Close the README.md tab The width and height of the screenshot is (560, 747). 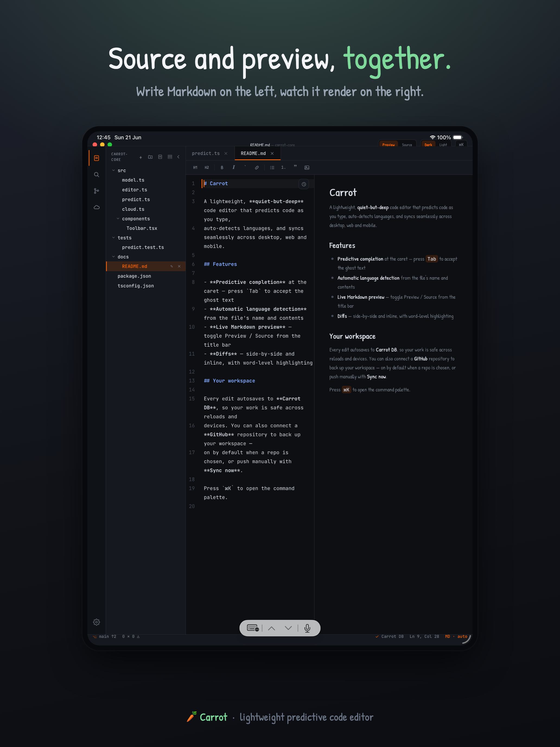272,154
